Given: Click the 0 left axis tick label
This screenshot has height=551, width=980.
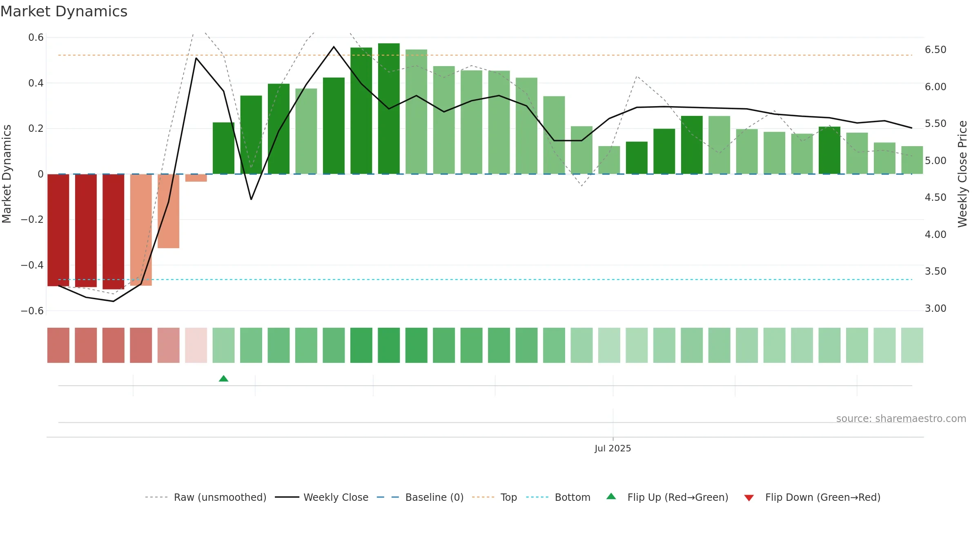Looking at the screenshot, I should pyautogui.click(x=40, y=174).
